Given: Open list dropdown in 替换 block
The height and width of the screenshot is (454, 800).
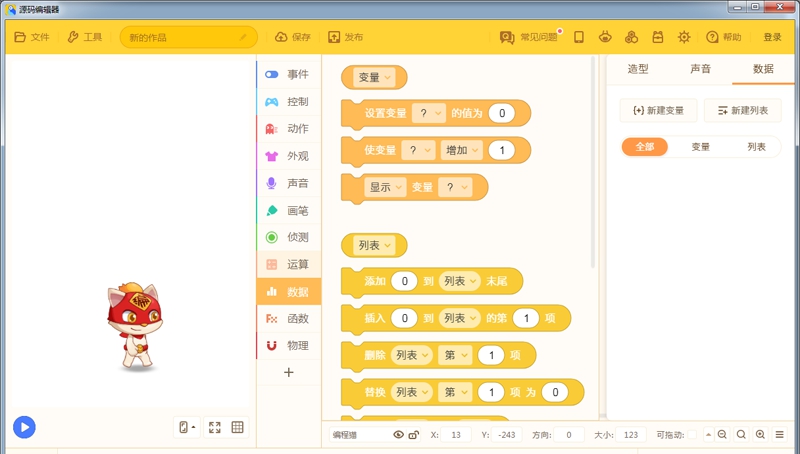Looking at the screenshot, I should point(412,392).
